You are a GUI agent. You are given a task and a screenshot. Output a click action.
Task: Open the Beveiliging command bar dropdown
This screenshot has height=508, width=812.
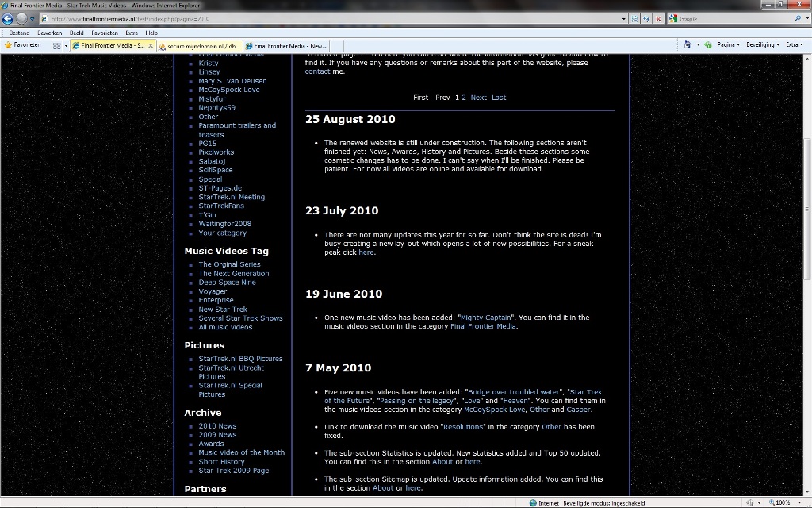(x=762, y=44)
